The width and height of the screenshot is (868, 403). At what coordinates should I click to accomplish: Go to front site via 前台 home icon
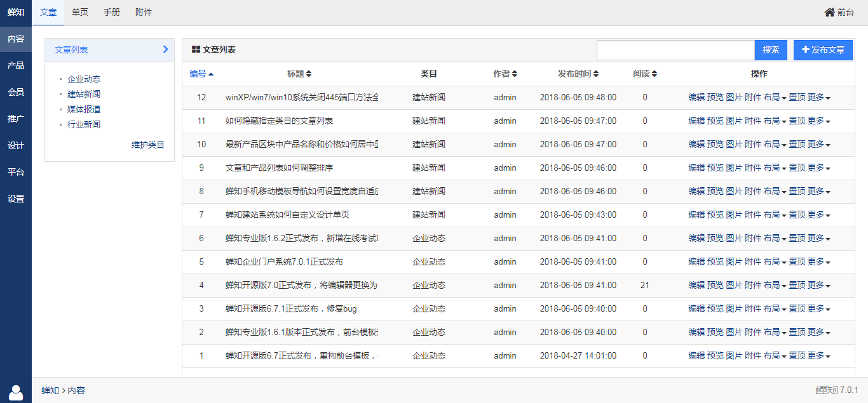(839, 12)
